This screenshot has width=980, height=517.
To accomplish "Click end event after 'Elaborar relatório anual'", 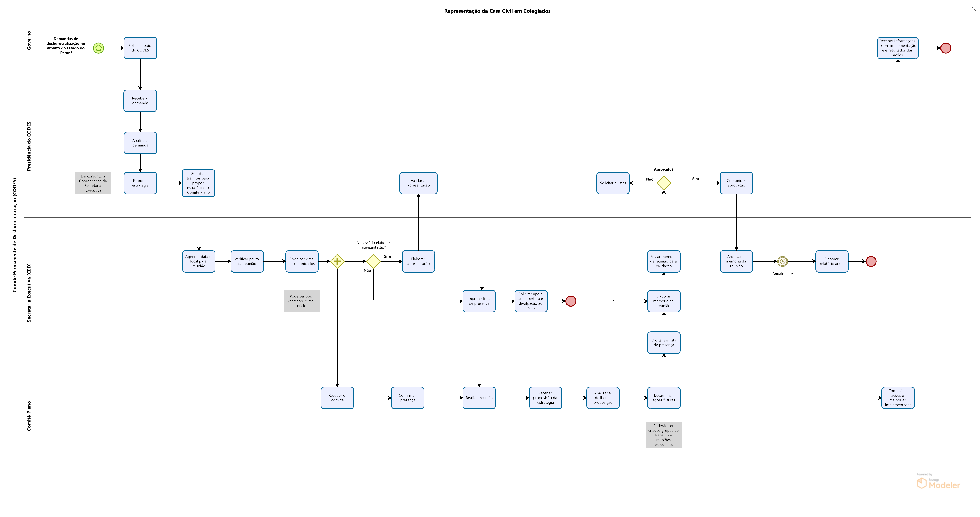I will click(x=871, y=261).
